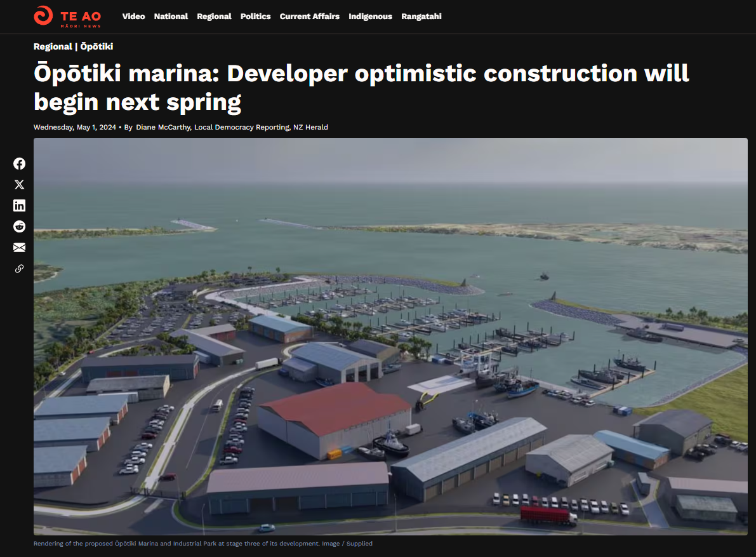Open the Politics menu item
Viewport: 756px width, 557px height.
(255, 17)
